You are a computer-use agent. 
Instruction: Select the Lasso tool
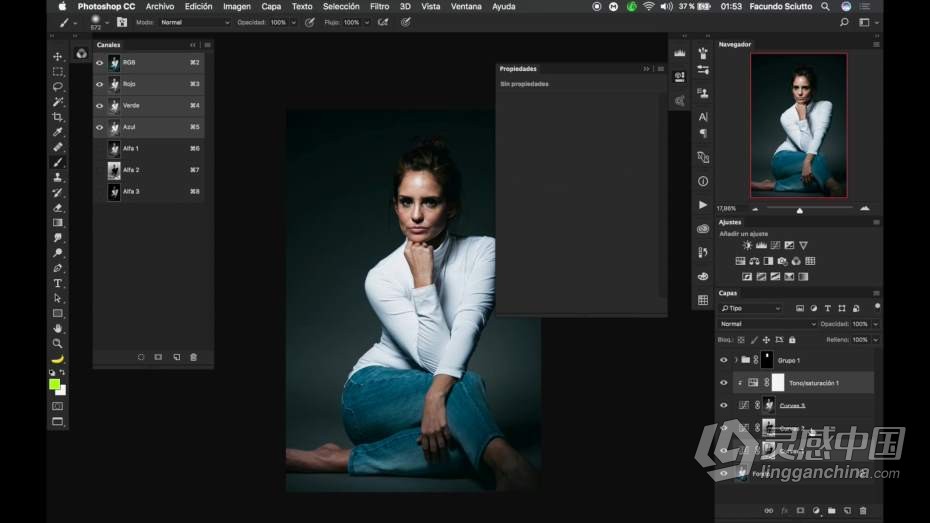pyautogui.click(x=58, y=87)
